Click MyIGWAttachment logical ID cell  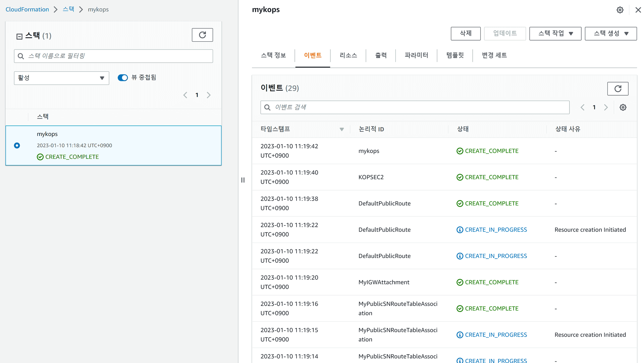pyautogui.click(x=384, y=282)
